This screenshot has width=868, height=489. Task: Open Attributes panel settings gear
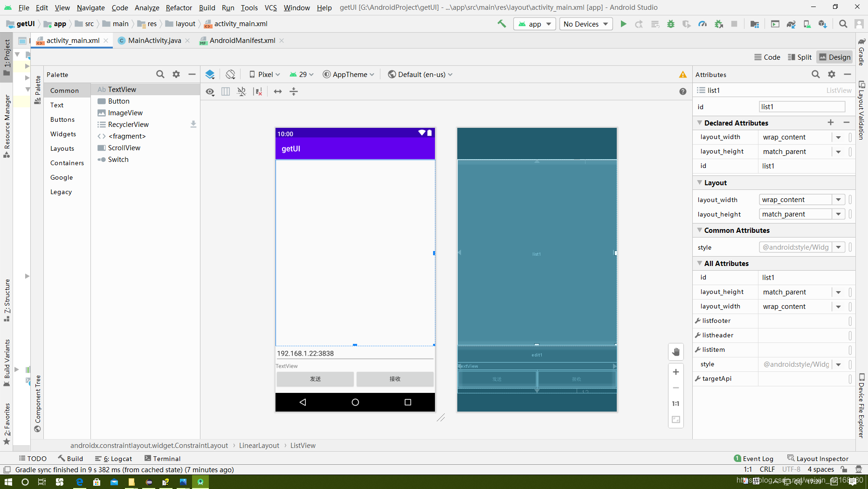click(832, 74)
